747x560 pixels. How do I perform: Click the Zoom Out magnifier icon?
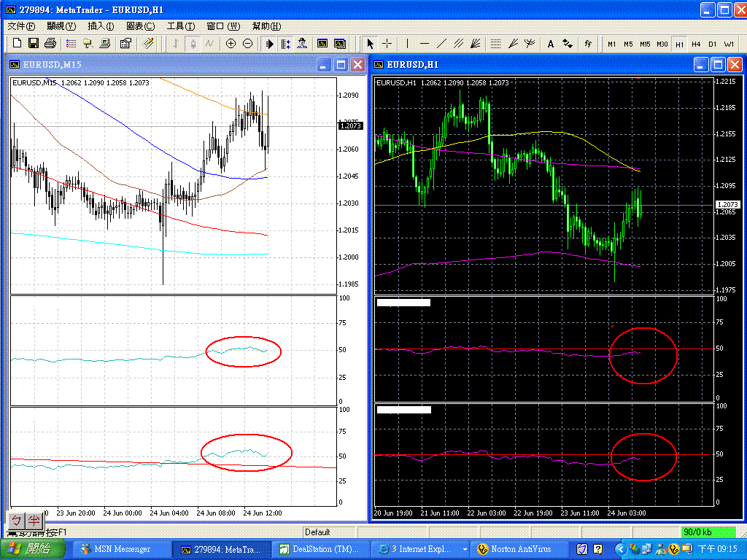point(248,43)
